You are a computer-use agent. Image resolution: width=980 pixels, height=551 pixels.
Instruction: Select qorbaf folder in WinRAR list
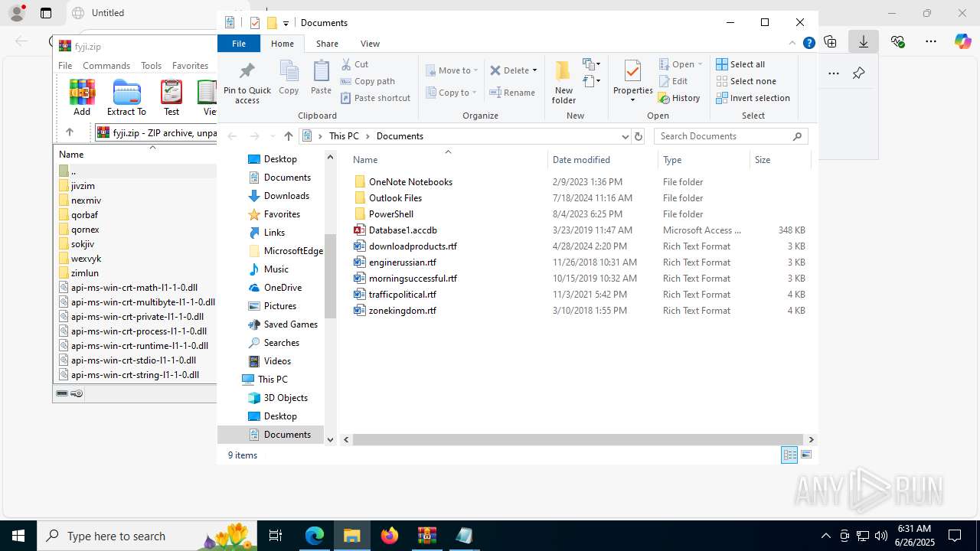pos(84,215)
